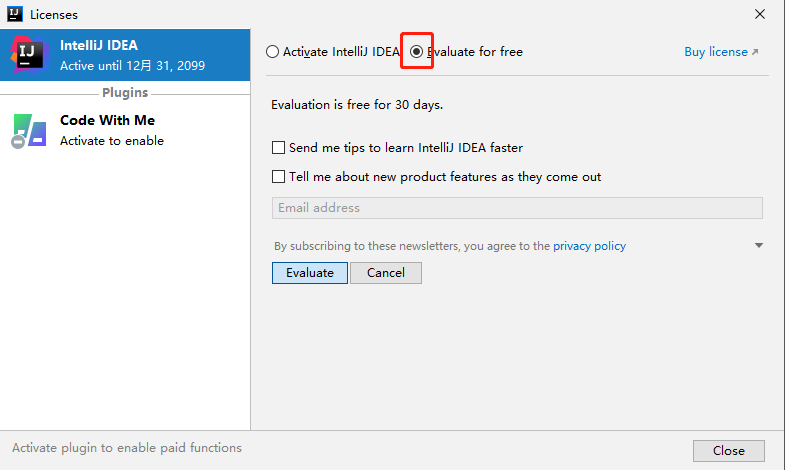The height and width of the screenshot is (472, 786).
Task: Click the Evaluate button
Action: (310, 273)
